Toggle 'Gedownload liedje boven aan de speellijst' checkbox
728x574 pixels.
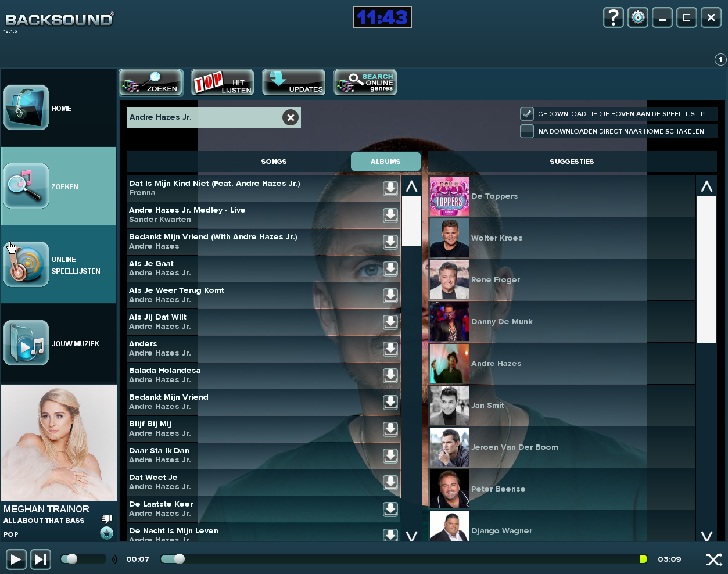click(x=527, y=114)
